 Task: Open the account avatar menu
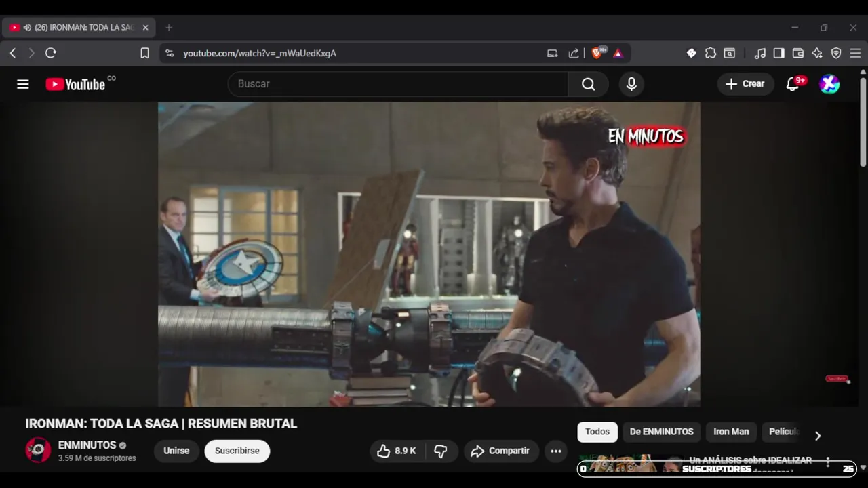[829, 84]
